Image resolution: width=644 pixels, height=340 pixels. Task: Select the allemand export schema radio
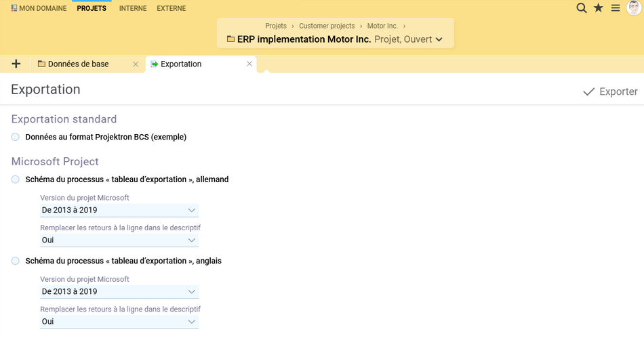[15, 179]
